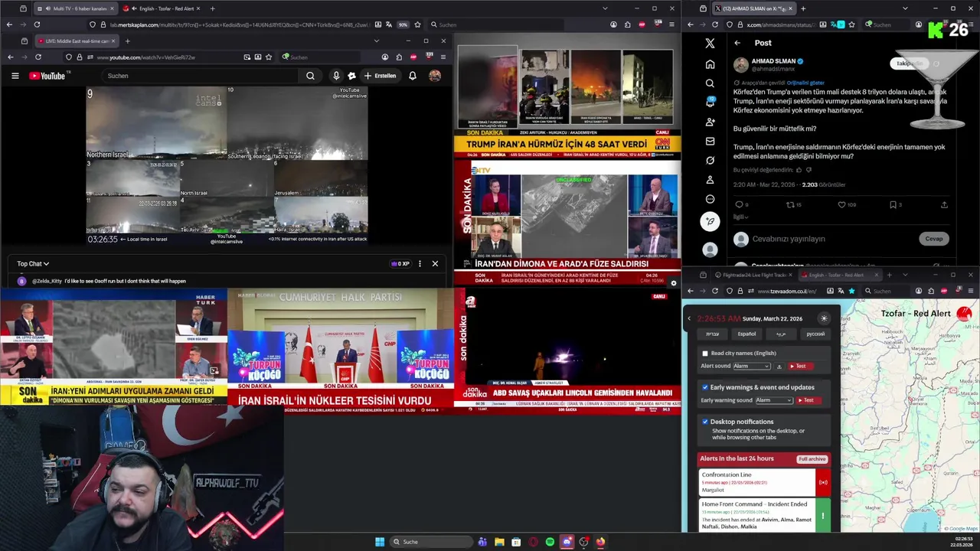Like the AHMAD SLMAN post
Image resolution: width=980 pixels, height=551 pixels.
(x=841, y=204)
